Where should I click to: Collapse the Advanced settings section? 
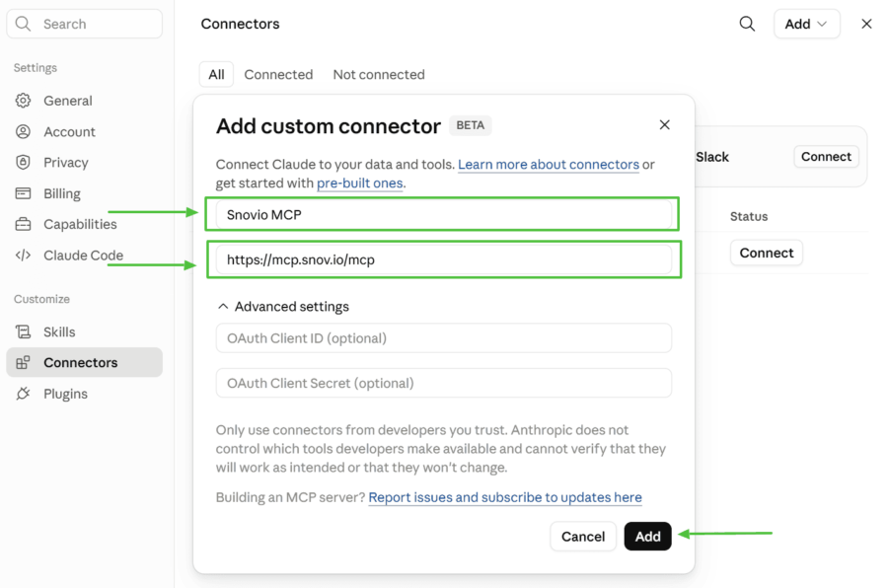pyautogui.click(x=283, y=307)
